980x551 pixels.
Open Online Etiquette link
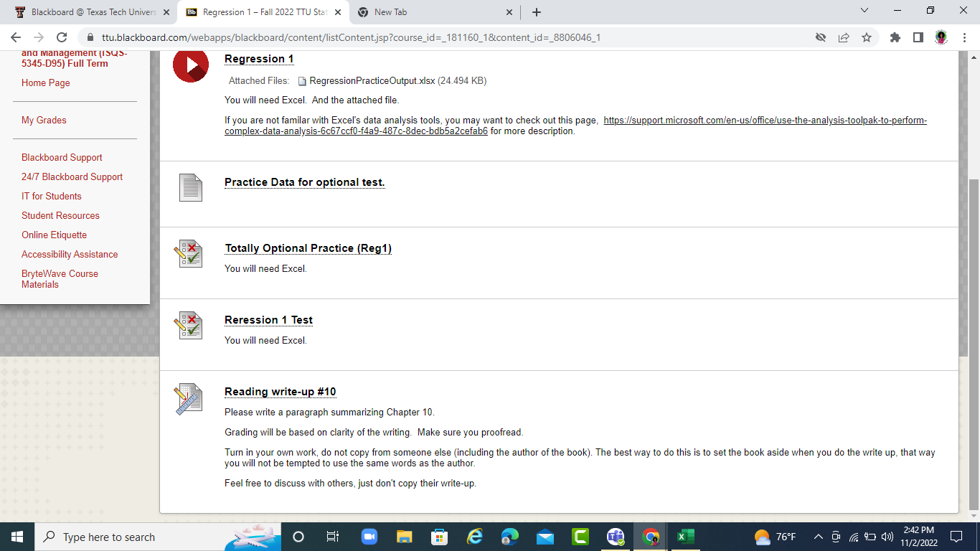pos(54,235)
